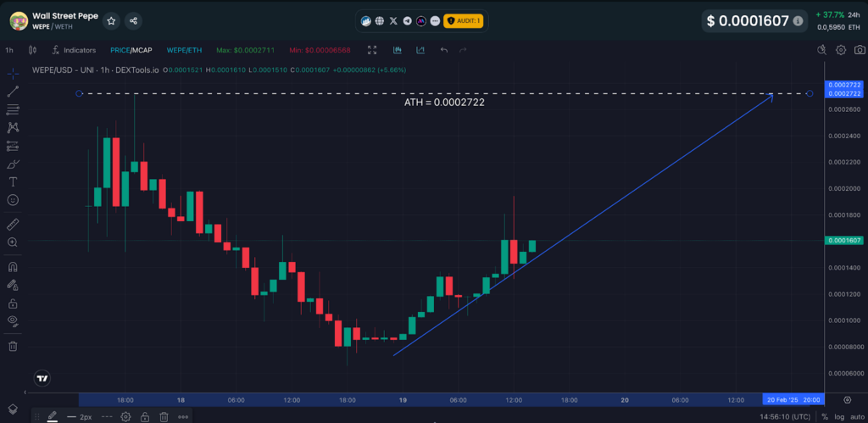Switch chart to MCAP view
Viewport: 868px width, 423px height.
pos(141,50)
